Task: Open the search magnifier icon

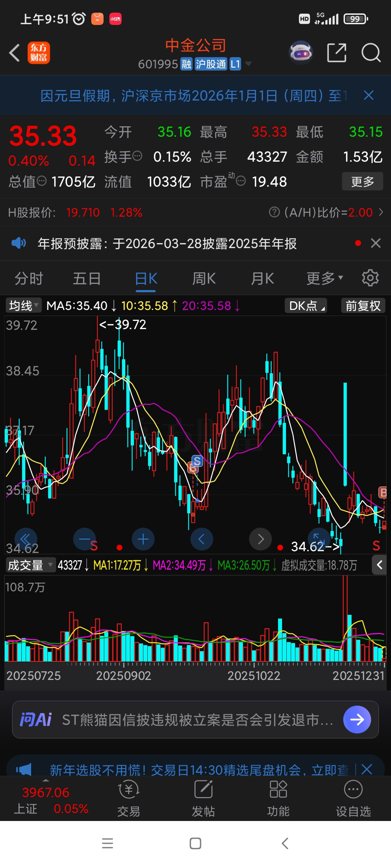Action: [371, 53]
